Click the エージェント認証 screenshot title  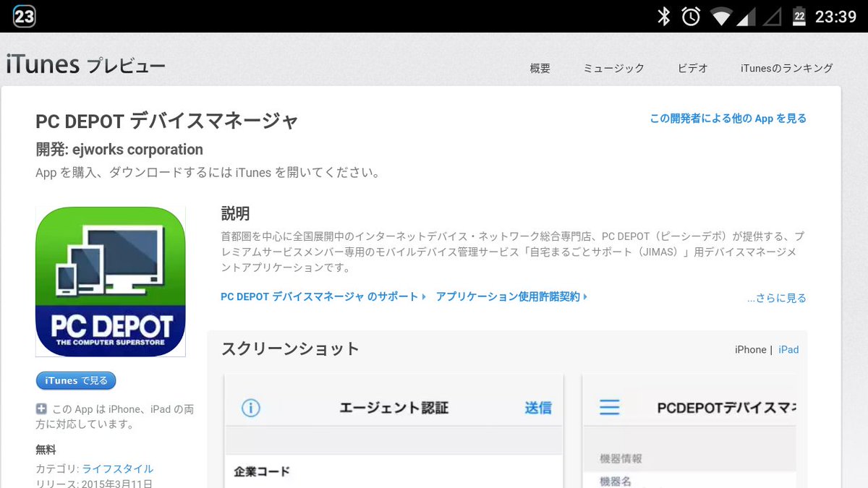click(x=394, y=408)
